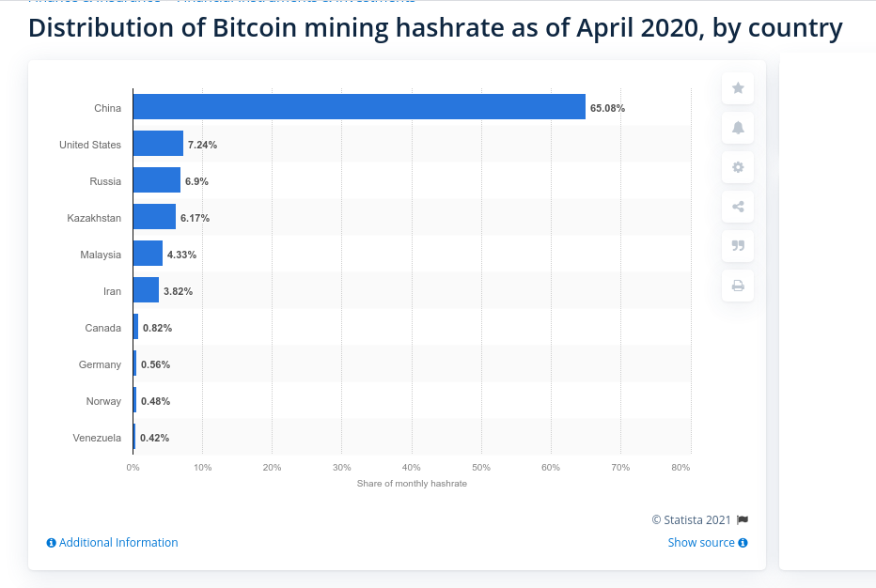Click the Show source link
The height and width of the screenshot is (588, 876).
699,542
